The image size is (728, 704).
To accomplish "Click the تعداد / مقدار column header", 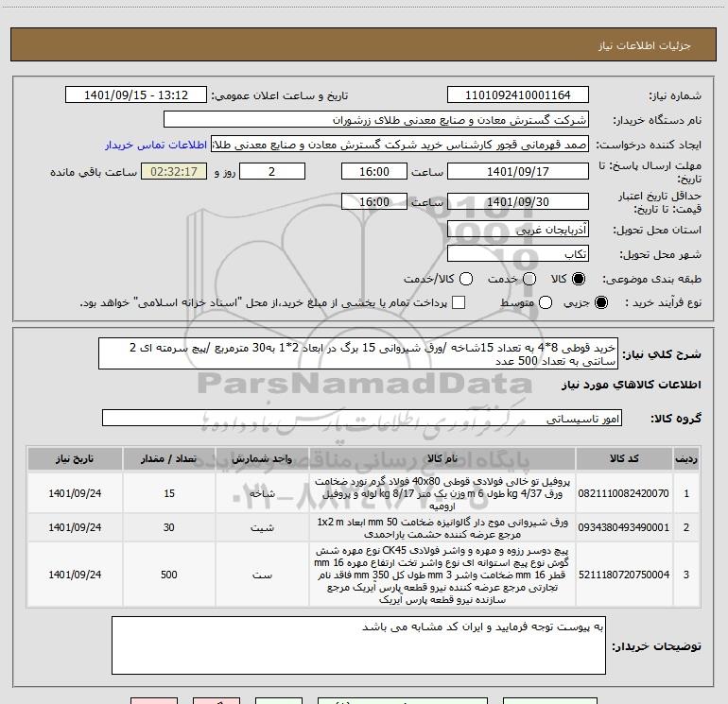I will point(169,458).
